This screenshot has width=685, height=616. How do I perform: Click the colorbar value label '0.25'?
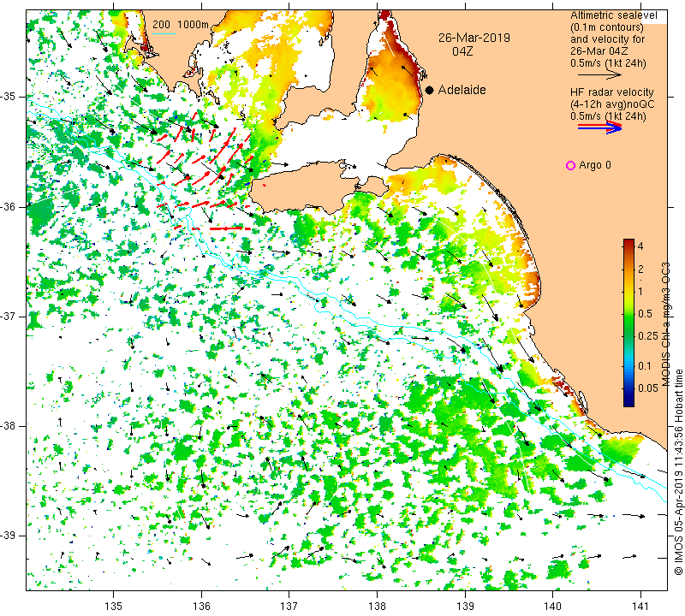pos(648,335)
